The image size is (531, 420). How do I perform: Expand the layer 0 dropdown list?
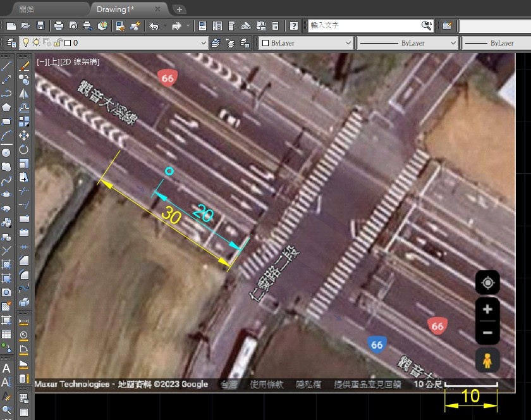(203, 43)
